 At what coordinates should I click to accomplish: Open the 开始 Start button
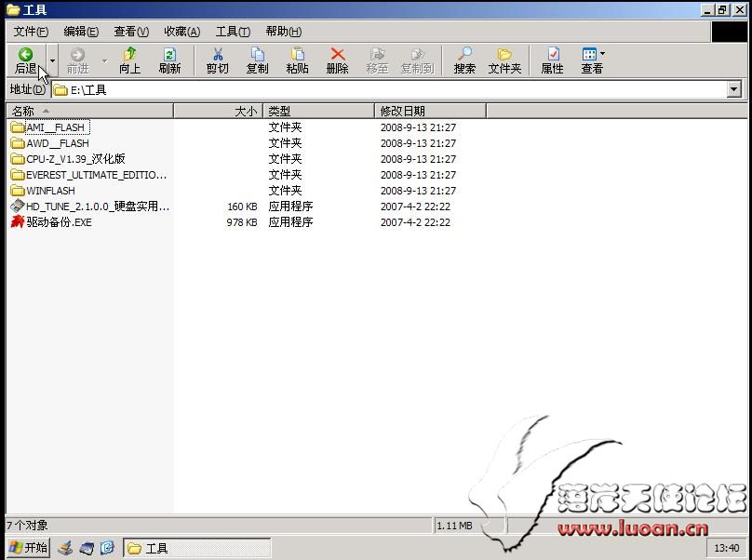(28, 548)
